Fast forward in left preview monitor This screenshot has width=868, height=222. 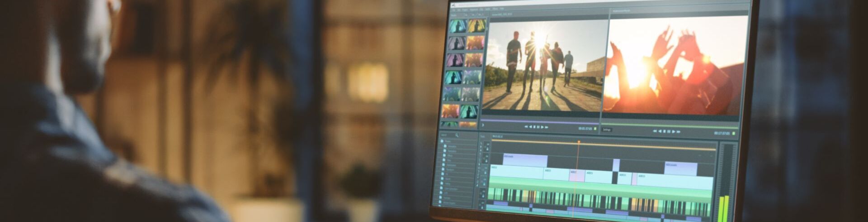click(547, 127)
